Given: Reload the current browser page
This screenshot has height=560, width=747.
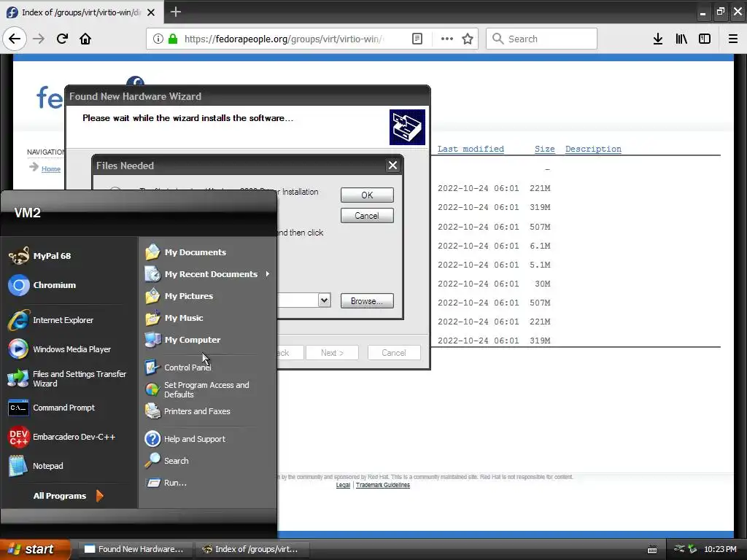Looking at the screenshot, I should pos(62,39).
